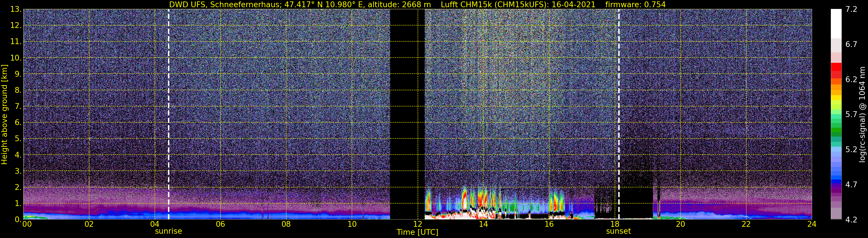Click the date "16-04-2021" in the title
The height and width of the screenshot is (238, 868).
click(x=573, y=4)
